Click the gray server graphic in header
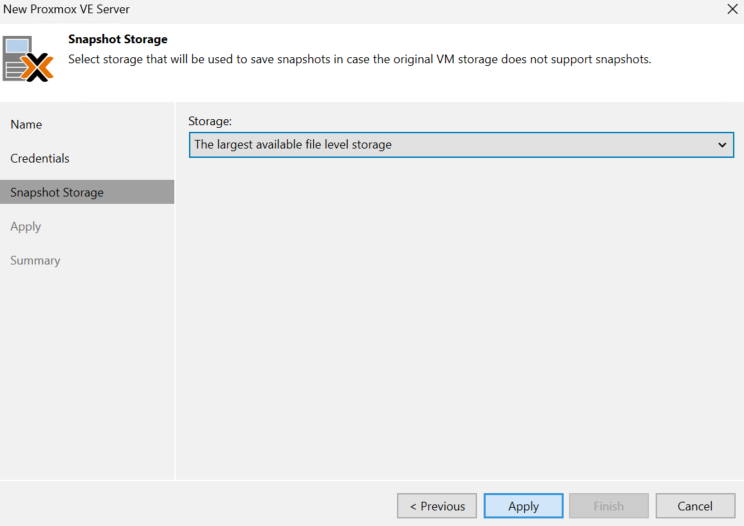 point(17,58)
